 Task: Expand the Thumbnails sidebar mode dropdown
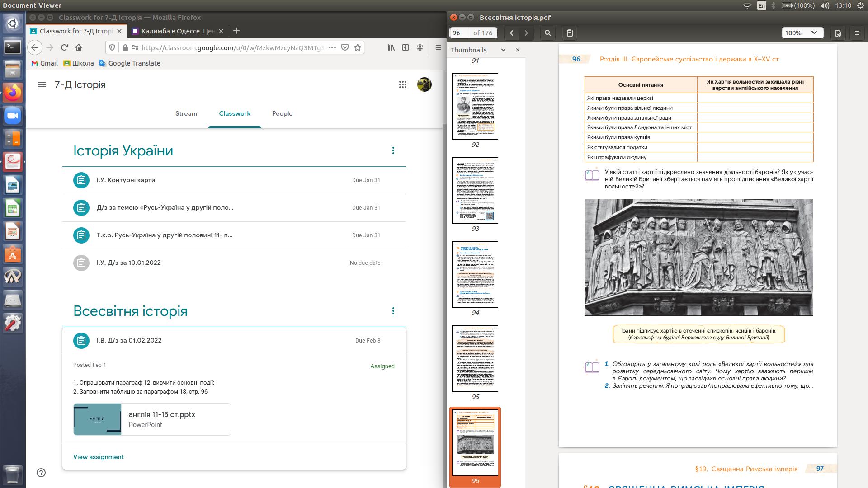point(503,50)
